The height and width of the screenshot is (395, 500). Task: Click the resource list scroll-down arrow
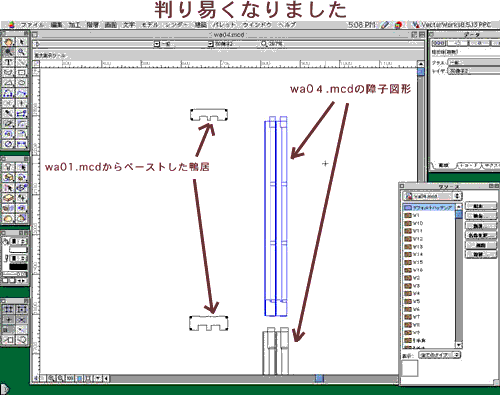(459, 345)
